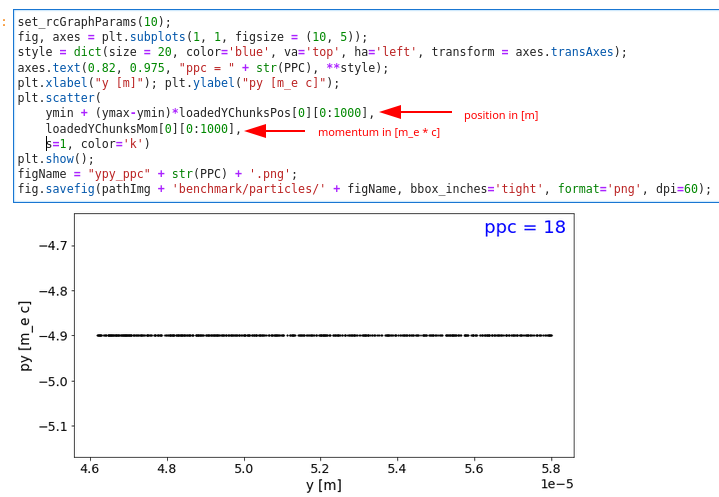This screenshot has height=497, width=719.
Task: Click the "1e−5" axis scale text
Action: (x=557, y=484)
